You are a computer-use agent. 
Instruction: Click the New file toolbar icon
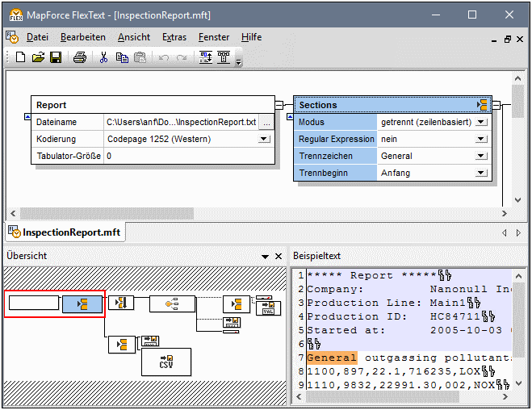[x=21, y=57]
